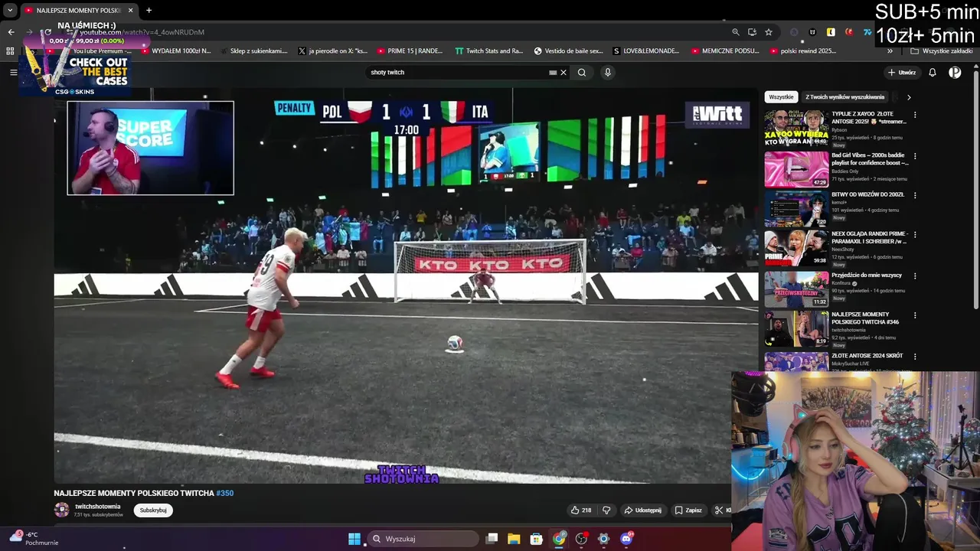
Task: Open LOVE&LEMONADE bookmark
Action: [646, 51]
